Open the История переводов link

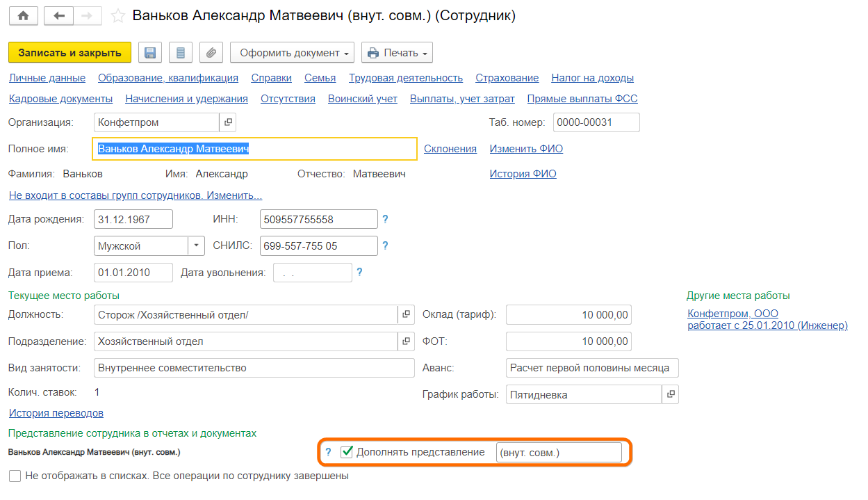pyautogui.click(x=56, y=413)
